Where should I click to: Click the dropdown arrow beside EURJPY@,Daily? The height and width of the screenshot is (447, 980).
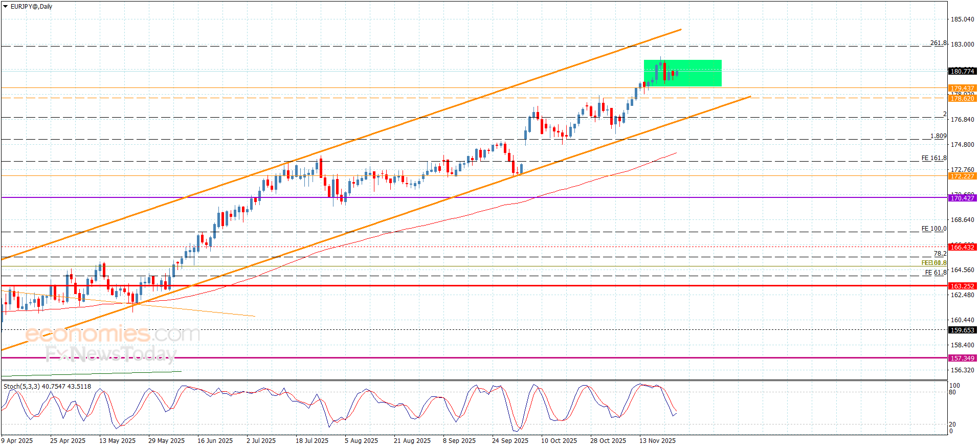(x=6, y=7)
